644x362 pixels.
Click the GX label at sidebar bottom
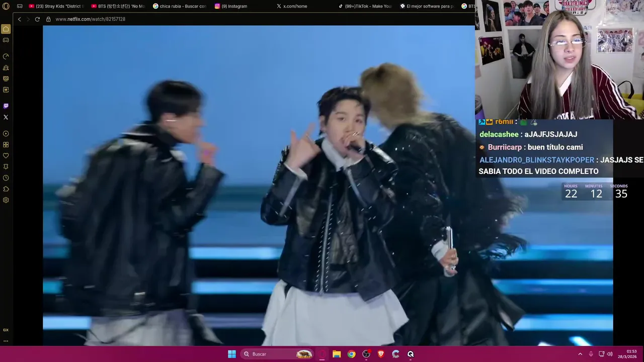tap(6, 330)
